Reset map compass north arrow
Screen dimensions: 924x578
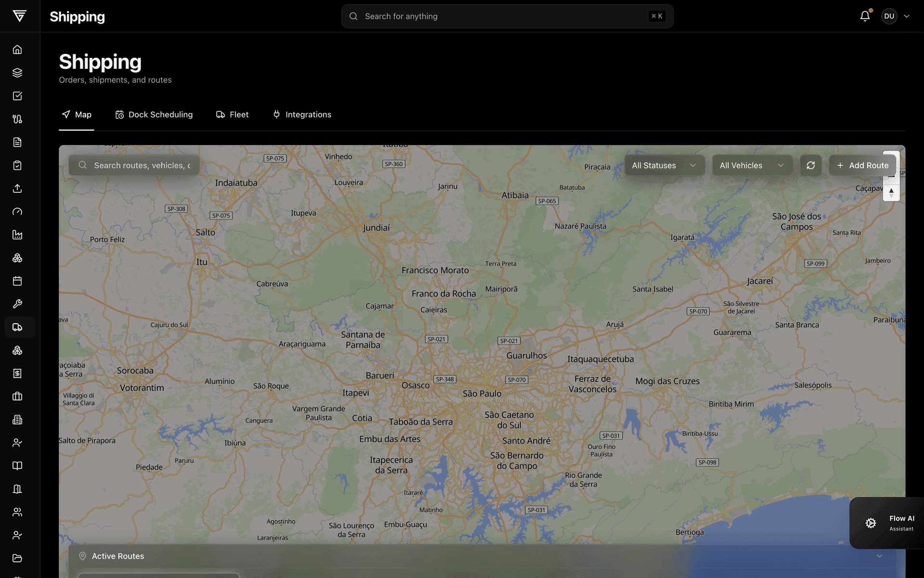coord(891,193)
